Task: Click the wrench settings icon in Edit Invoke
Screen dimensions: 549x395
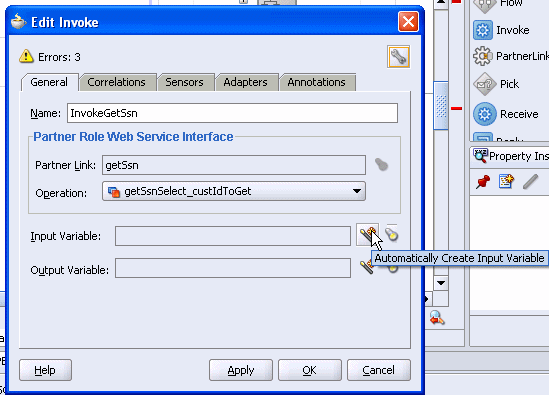Action: (398, 57)
